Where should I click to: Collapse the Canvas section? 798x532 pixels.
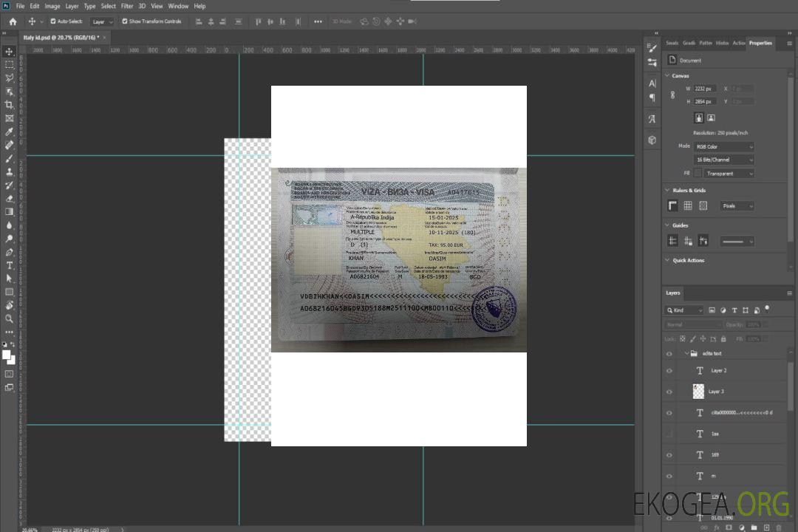pyautogui.click(x=667, y=75)
